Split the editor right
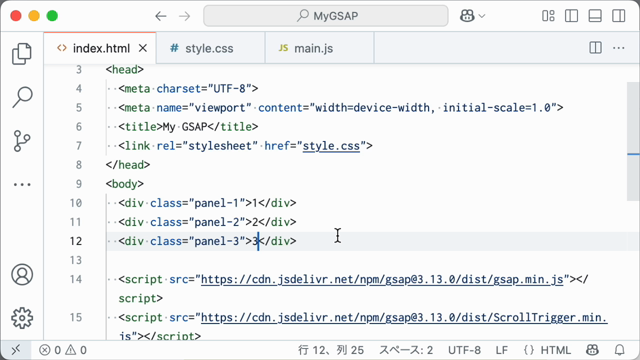Screen dimensions: 640x360 pyautogui.click(x=596, y=48)
